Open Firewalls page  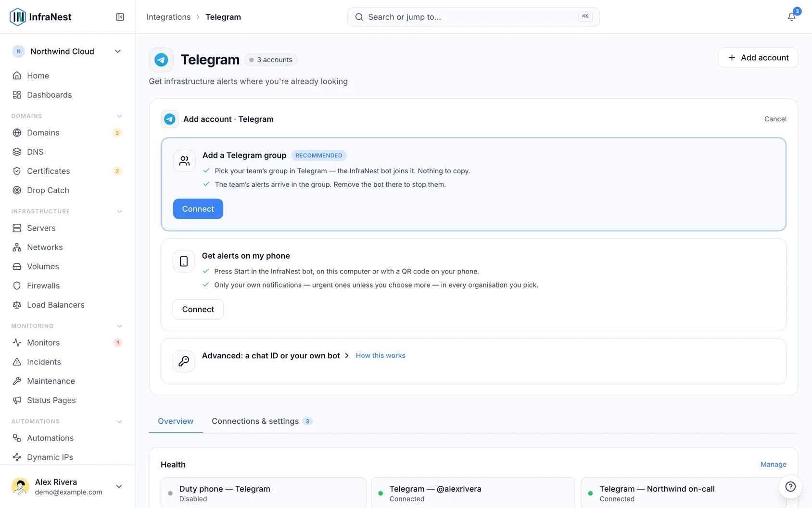(67, 286)
